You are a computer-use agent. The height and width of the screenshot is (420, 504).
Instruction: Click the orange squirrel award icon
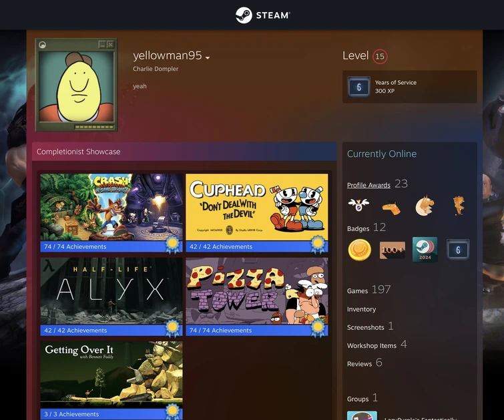(x=459, y=206)
